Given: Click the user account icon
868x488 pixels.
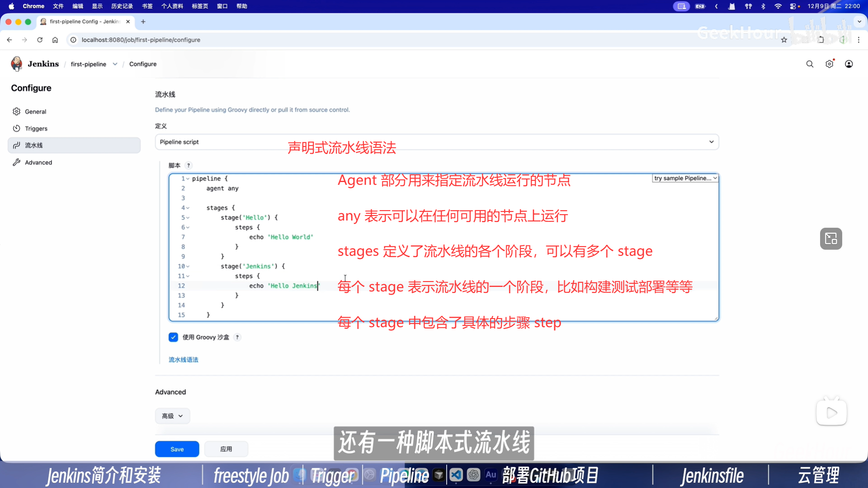Looking at the screenshot, I should [849, 64].
